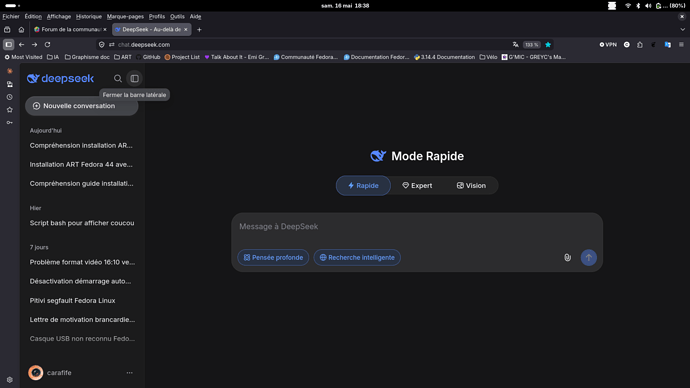690x388 pixels.
Task: Click the Grammarly-style G toolbar icon
Action: coord(627,44)
